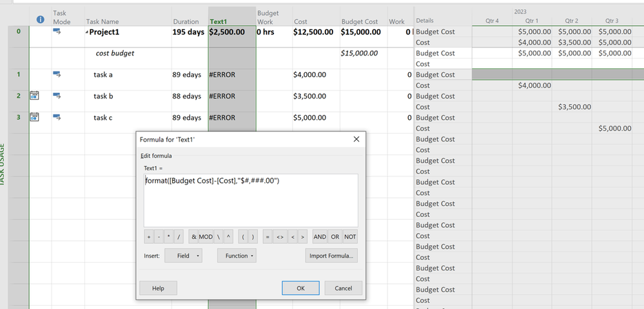Click the $2,500.00 Text1 cell for Project1
The width and height of the screenshot is (644, 309).
click(x=232, y=37)
